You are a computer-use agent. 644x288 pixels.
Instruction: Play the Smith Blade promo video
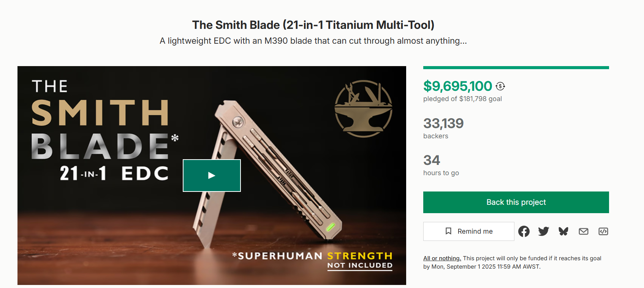point(212,176)
